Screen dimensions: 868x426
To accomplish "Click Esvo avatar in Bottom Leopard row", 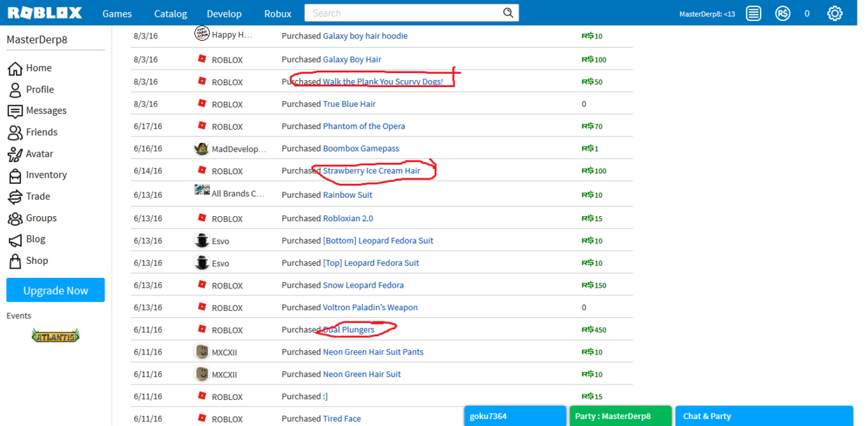I will 201,240.
